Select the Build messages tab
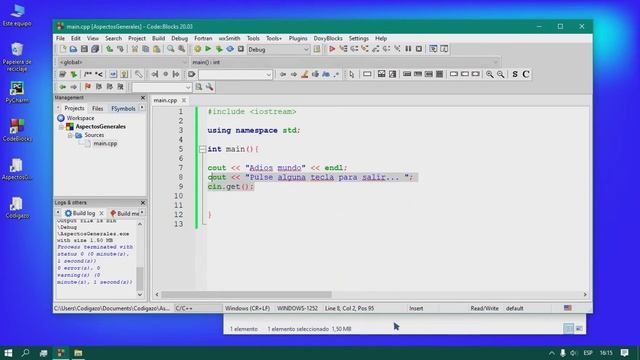 click(125, 213)
